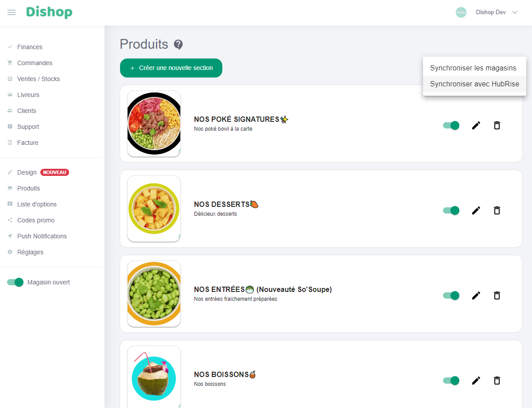This screenshot has height=408, width=532.
Task: Edit the NOS BOISSONS section with the pencil
Action: click(476, 381)
